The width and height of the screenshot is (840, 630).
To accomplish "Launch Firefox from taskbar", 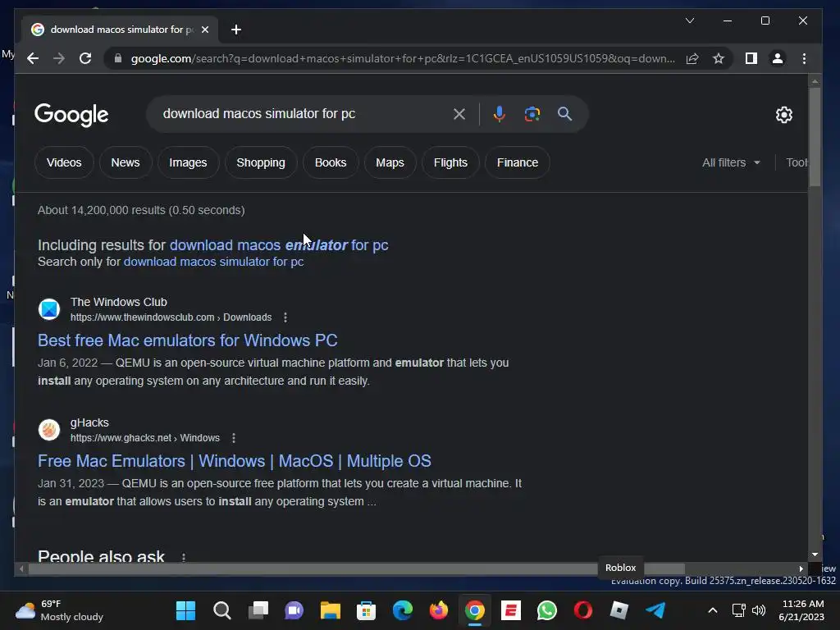I will (439, 610).
